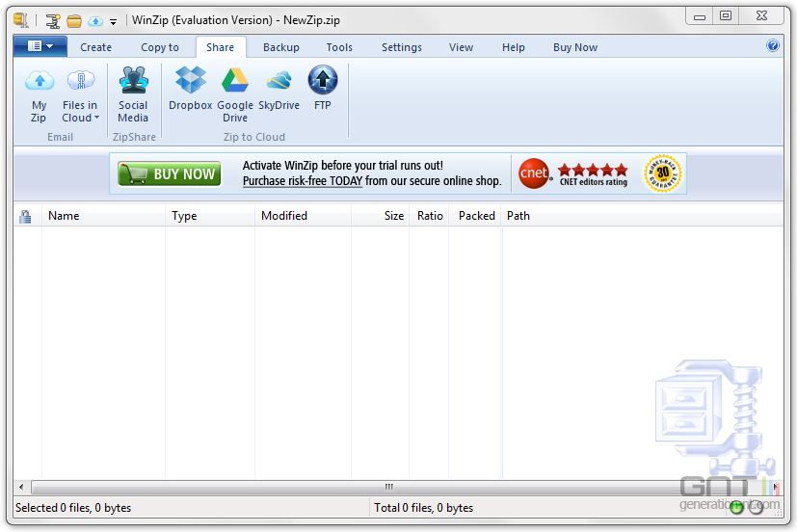Click the horizontal scrollbar left arrow
The height and width of the screenshot is (532, 797).
[x=21, y=487]
